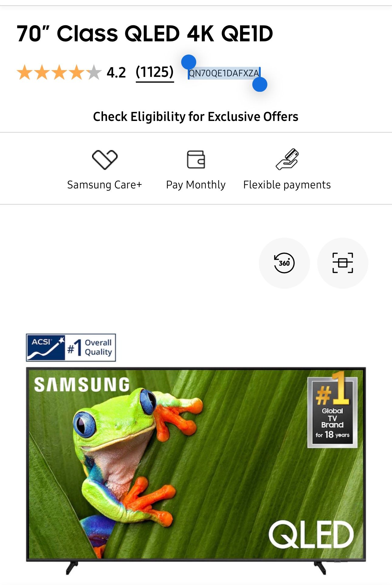Tap the right text selection handle

point(260,84)
